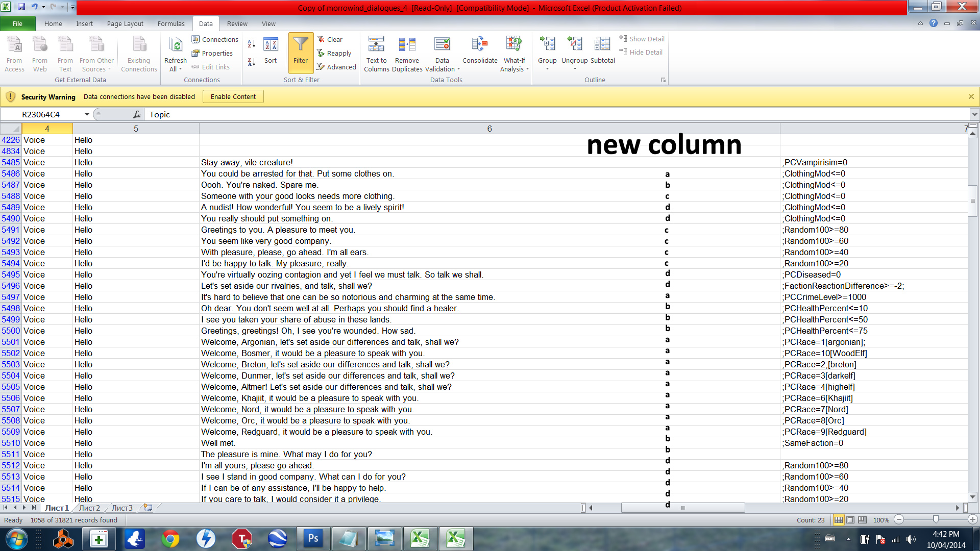Click Remove Duplicates
980x551 pixels.
click(407, 54)
